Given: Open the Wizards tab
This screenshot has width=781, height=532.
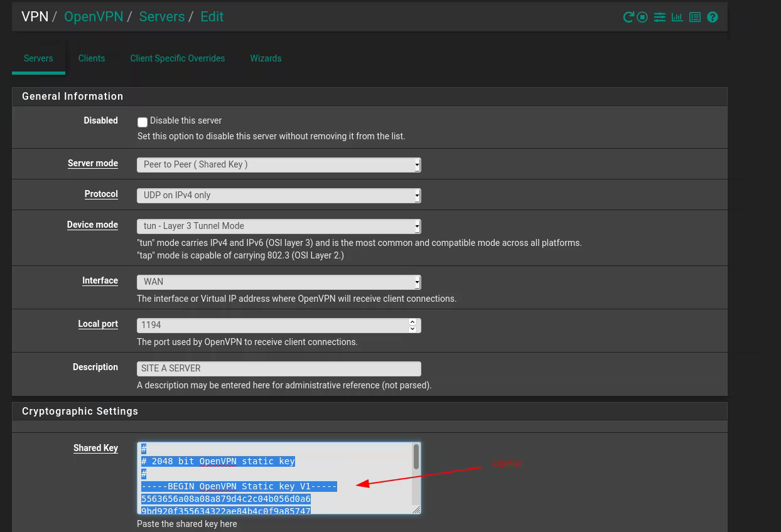Looking at the screenshot, I should coord(266,58).
